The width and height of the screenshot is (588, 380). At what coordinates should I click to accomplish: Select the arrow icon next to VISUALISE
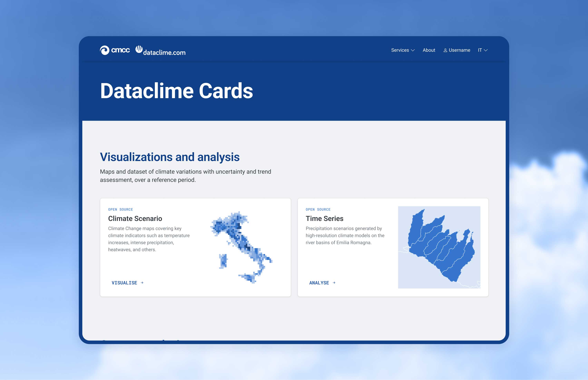click(x=142, y=283)
